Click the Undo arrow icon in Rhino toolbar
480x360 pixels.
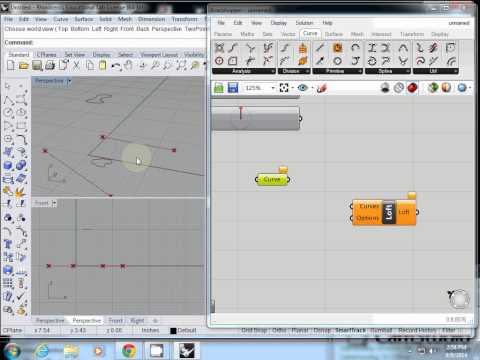[115, 66]
